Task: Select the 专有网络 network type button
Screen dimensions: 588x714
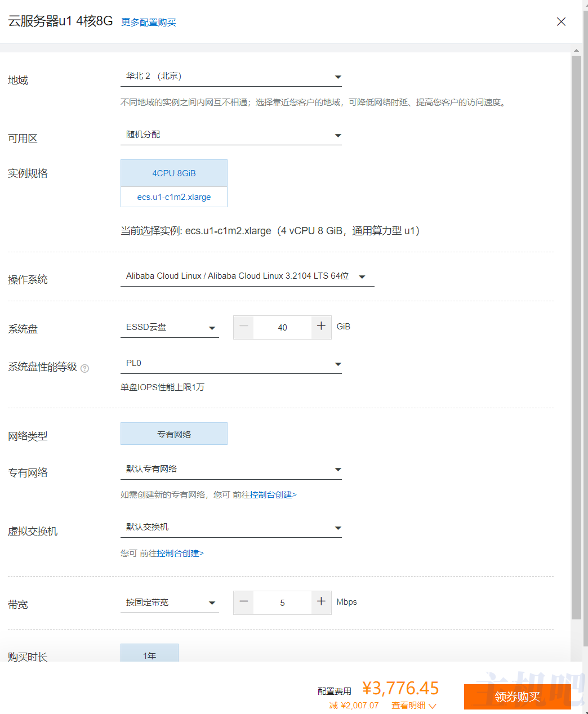Action: [174, 434]
